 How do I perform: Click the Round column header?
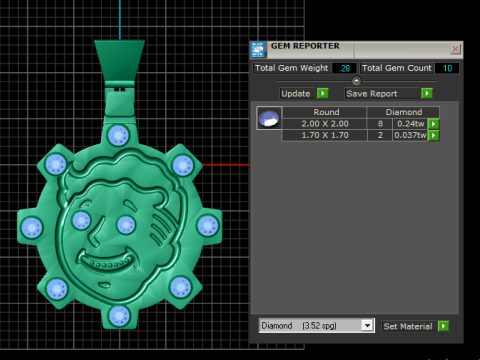tap(325, 112)
